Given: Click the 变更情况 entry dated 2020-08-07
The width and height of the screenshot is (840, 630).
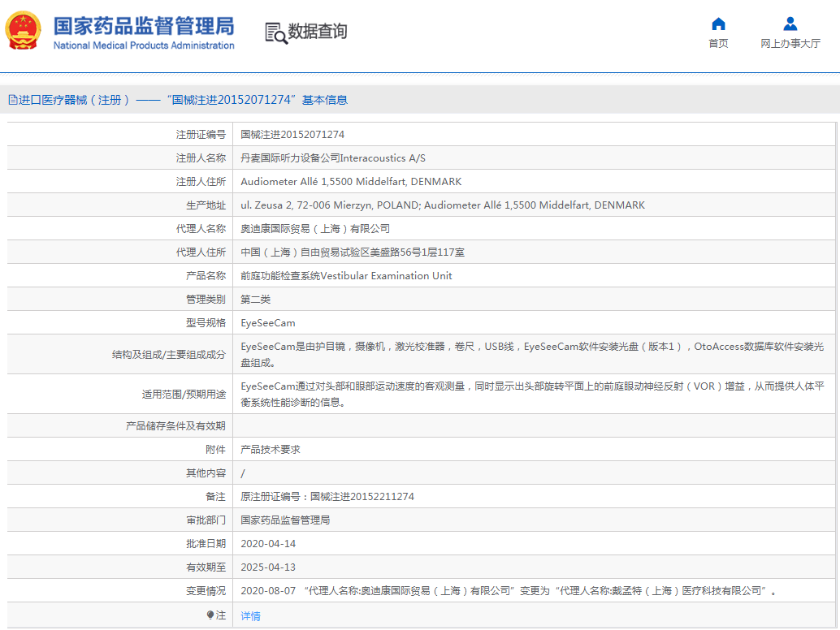Looking at the screenshot, I should (508, 591).
